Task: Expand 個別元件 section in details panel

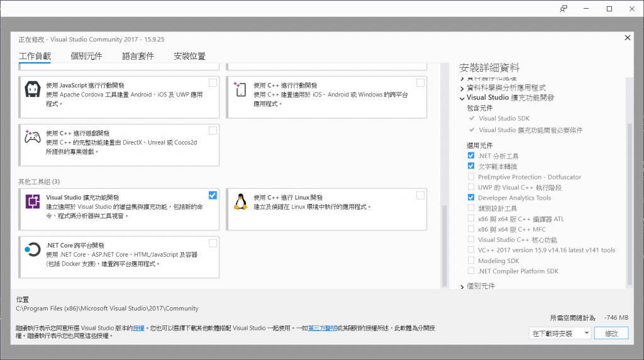Action: pyautogui.click(x=462, y=286)
